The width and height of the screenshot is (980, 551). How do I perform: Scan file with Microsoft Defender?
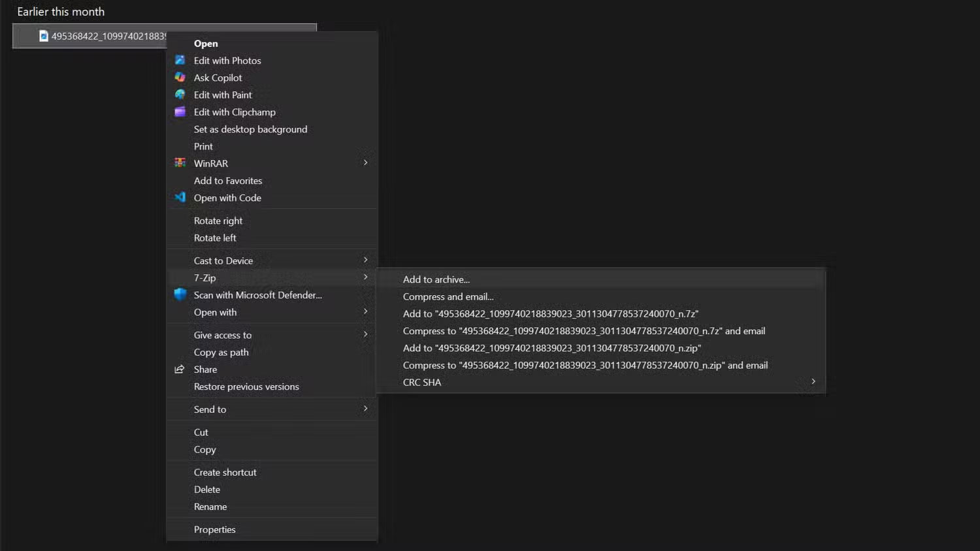coord(257,295)
